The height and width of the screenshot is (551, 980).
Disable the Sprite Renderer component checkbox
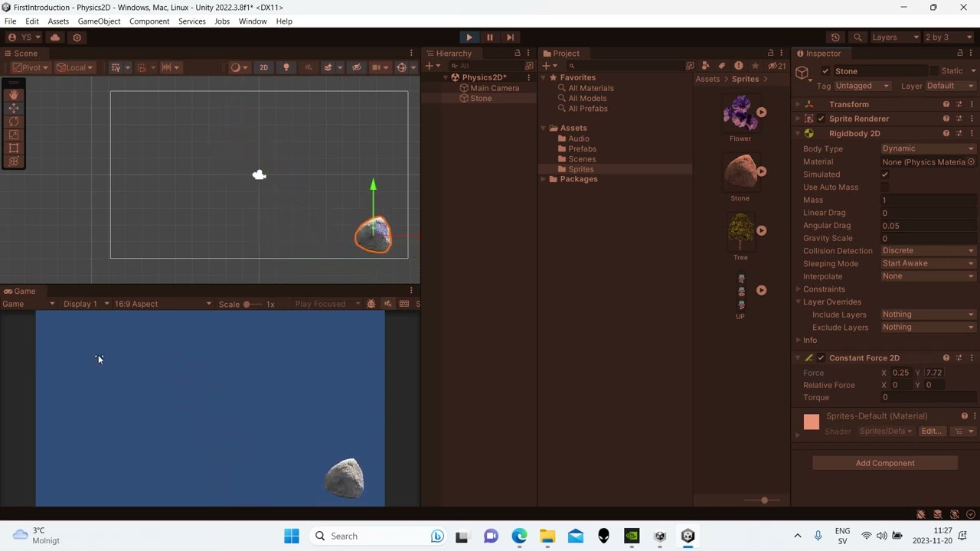[822, 119]
